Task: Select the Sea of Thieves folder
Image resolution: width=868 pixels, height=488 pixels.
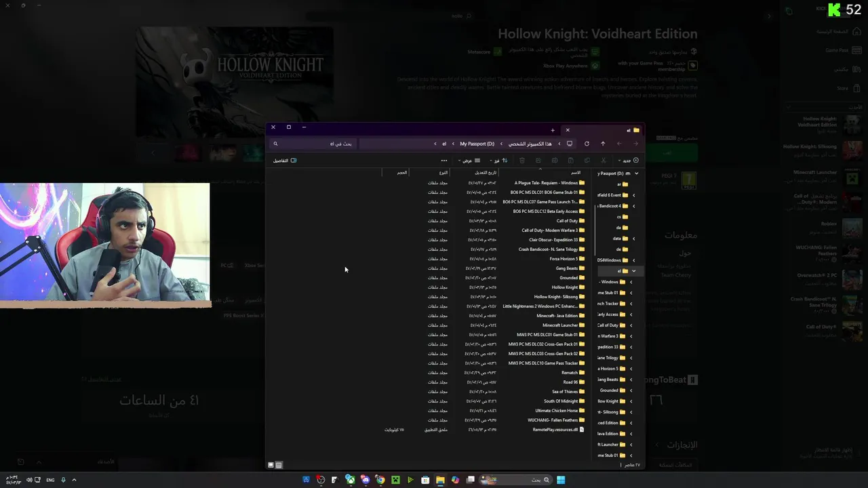Action: [568, 392]
